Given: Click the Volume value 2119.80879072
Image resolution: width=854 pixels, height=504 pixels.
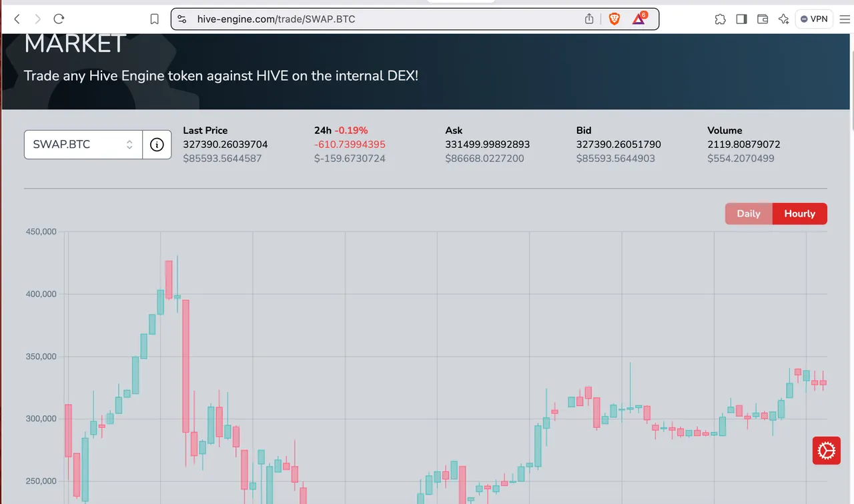Looking at the screenshot, I should [x=744, y=145].
